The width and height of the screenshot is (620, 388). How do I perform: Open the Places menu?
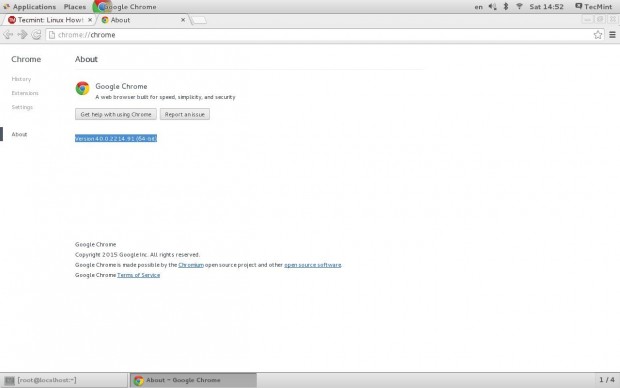coord(75,7)
